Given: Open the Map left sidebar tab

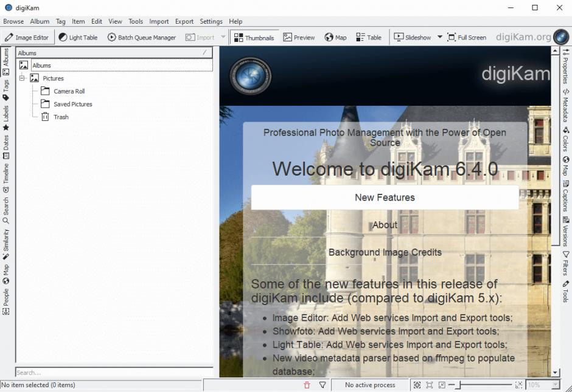Looking at the screenshot, I should click(x=6, y=274).
